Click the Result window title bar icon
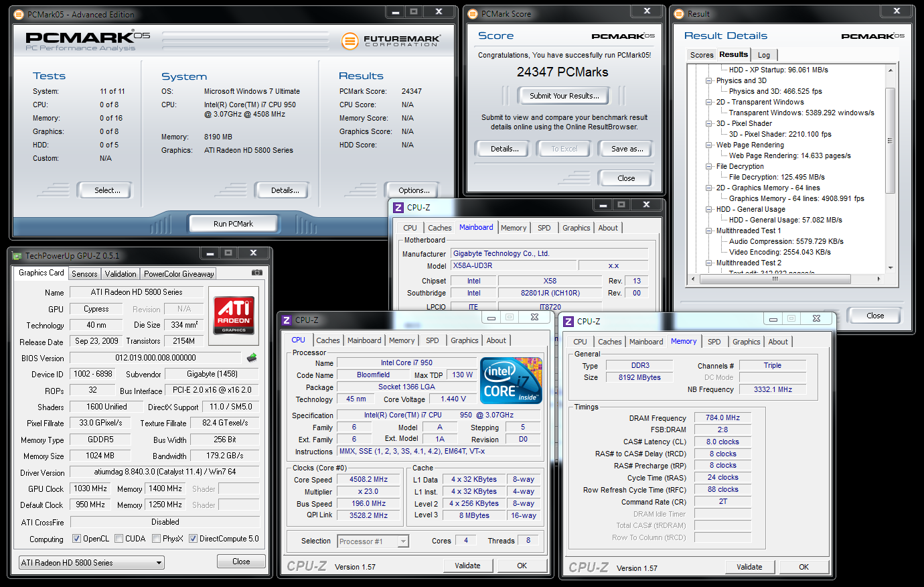This screenshot has width=924, height=587. pos(679,13)
